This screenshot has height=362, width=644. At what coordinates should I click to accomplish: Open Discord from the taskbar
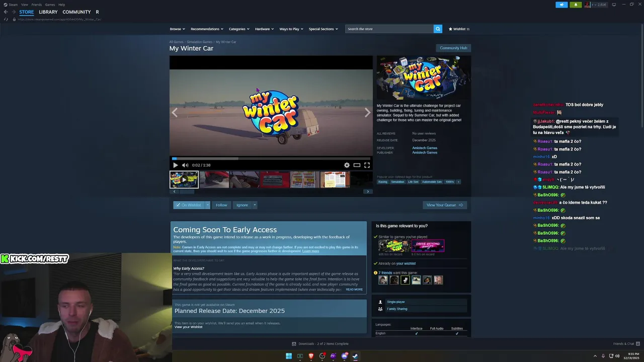click(344, 356)
